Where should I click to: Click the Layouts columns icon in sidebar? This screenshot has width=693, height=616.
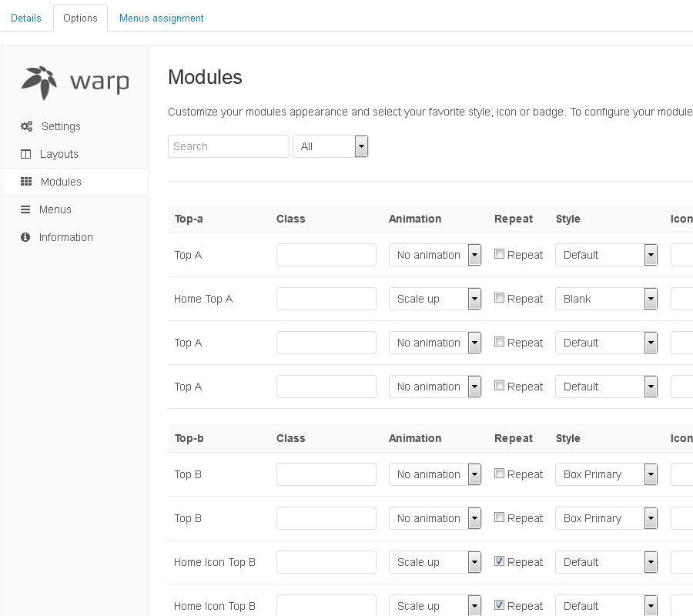(25, 154)
